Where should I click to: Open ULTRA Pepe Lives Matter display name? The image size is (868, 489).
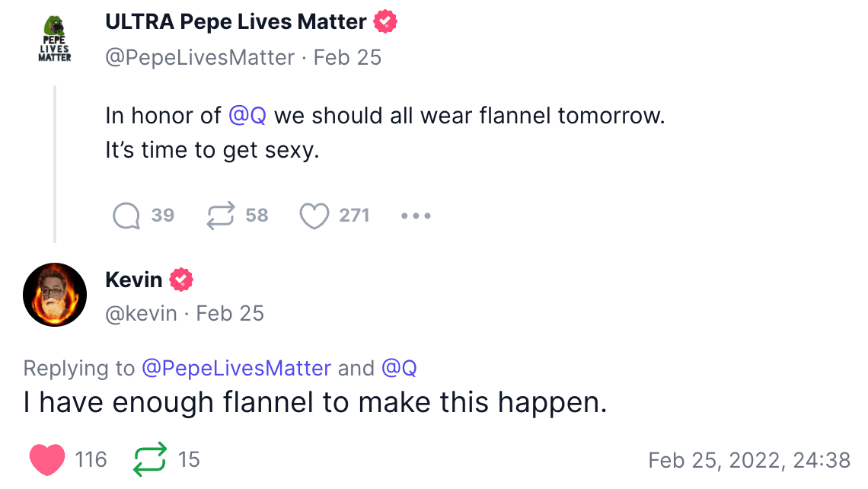(236, 22)
